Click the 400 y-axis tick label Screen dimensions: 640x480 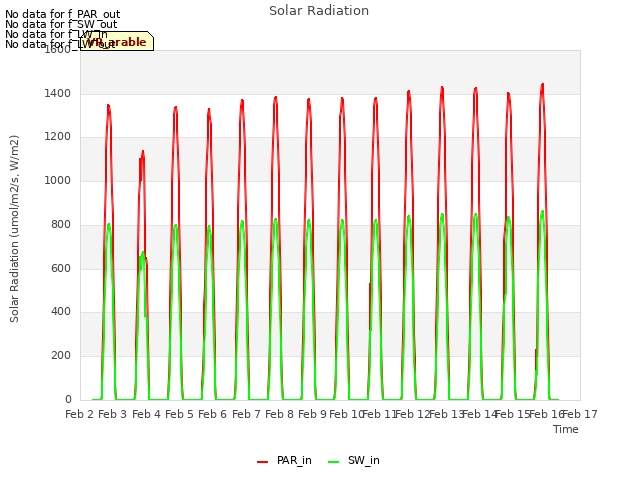point(61,312)
